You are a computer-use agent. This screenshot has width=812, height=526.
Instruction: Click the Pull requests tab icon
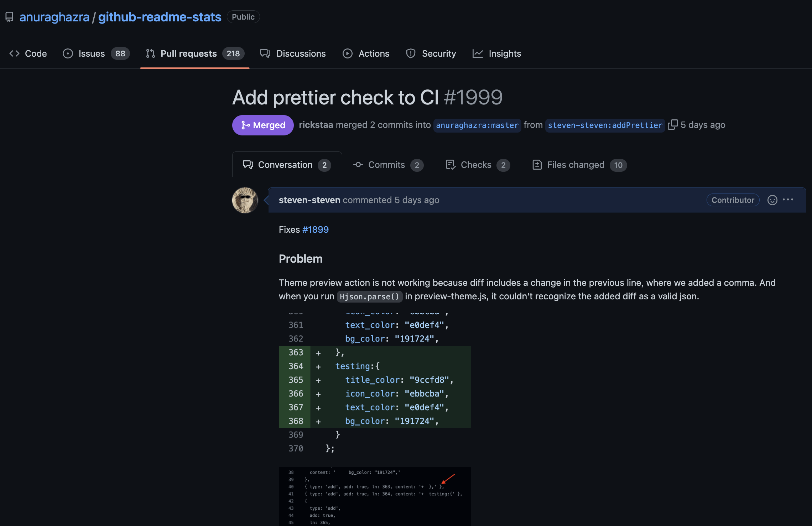point(150,53)
